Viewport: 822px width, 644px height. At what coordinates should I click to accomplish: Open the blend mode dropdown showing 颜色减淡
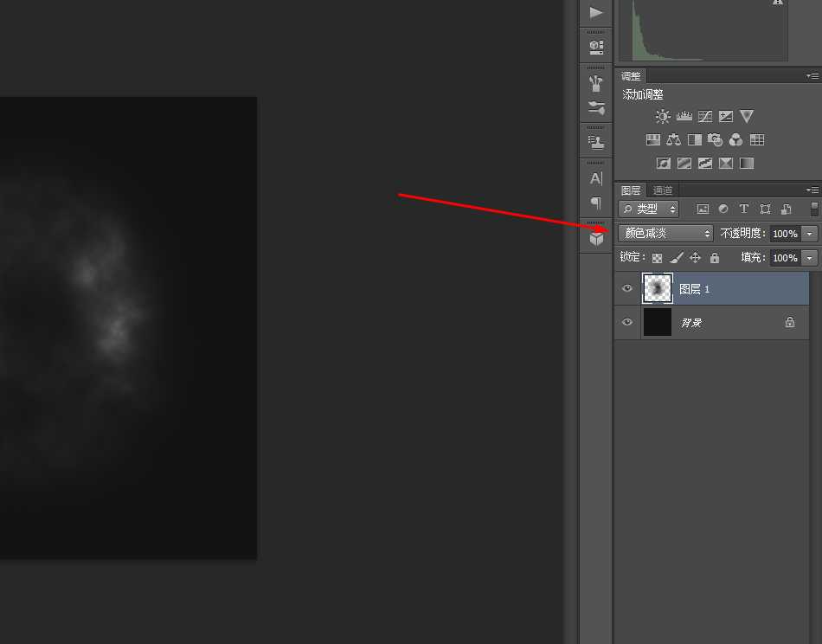665,233
